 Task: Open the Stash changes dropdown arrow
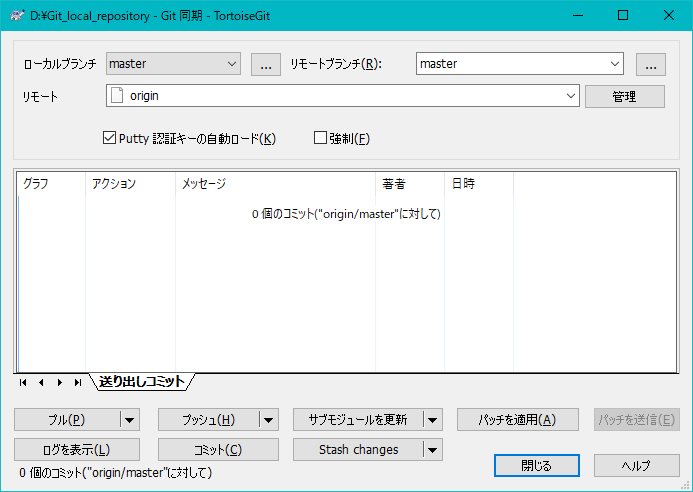click(433, 450)
